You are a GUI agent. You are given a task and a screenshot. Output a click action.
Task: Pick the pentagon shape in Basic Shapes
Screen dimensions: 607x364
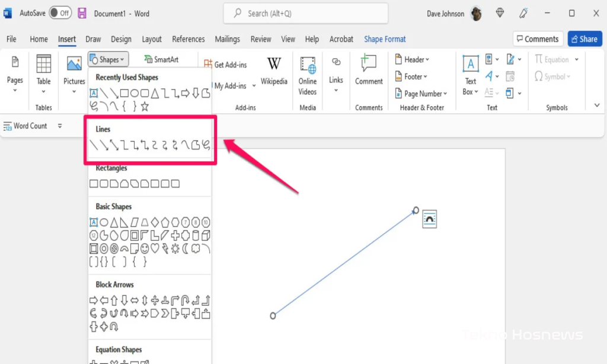pyautogui.click(x=165, y=222)
